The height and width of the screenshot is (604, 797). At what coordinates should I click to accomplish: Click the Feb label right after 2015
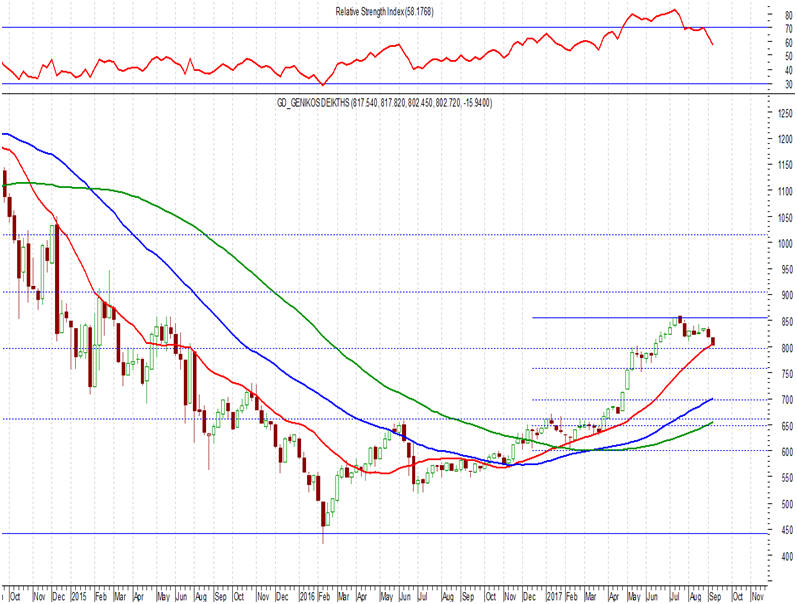pyautogui.click(x=101, y=596)
